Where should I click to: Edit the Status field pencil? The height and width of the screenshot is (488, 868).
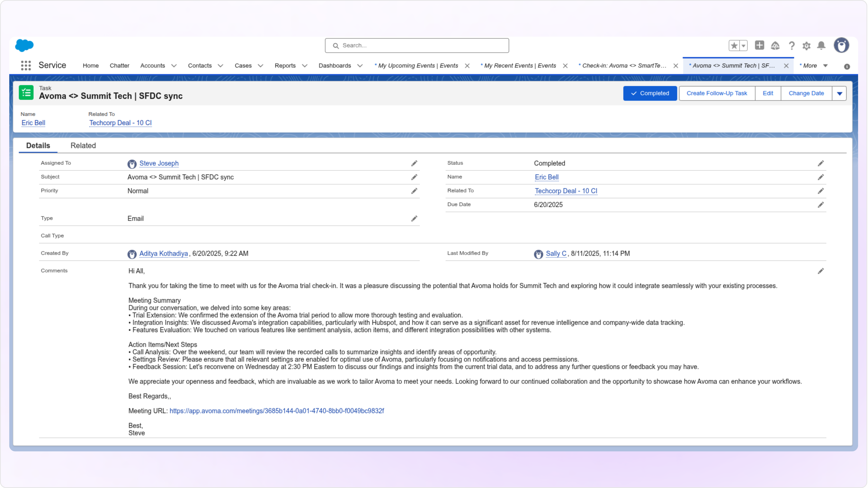point(820,163)
